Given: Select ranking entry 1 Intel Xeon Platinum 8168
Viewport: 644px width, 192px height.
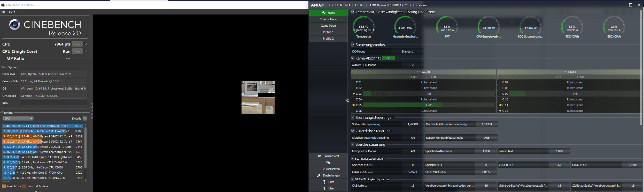Looking at the screenshot, I should [43, 126].
